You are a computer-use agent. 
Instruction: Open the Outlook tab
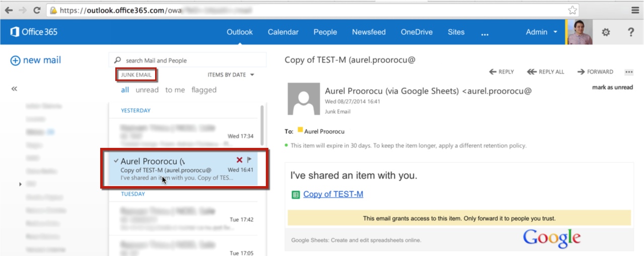pos(240,32)
